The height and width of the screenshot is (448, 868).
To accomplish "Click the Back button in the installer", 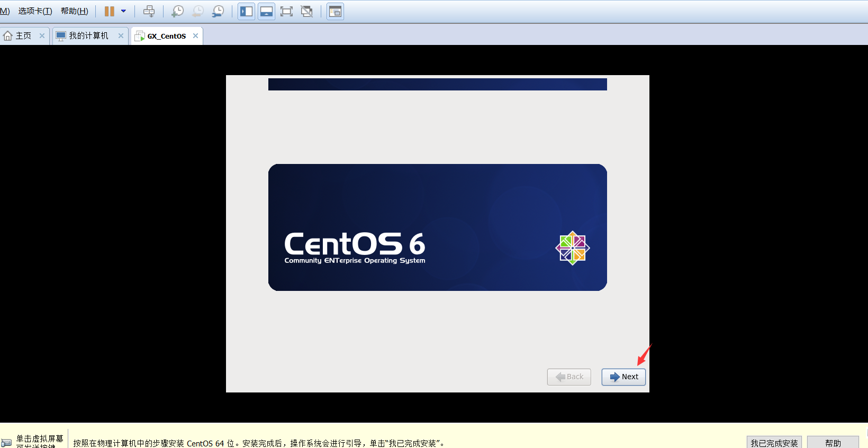I will [x=569, y=377].
